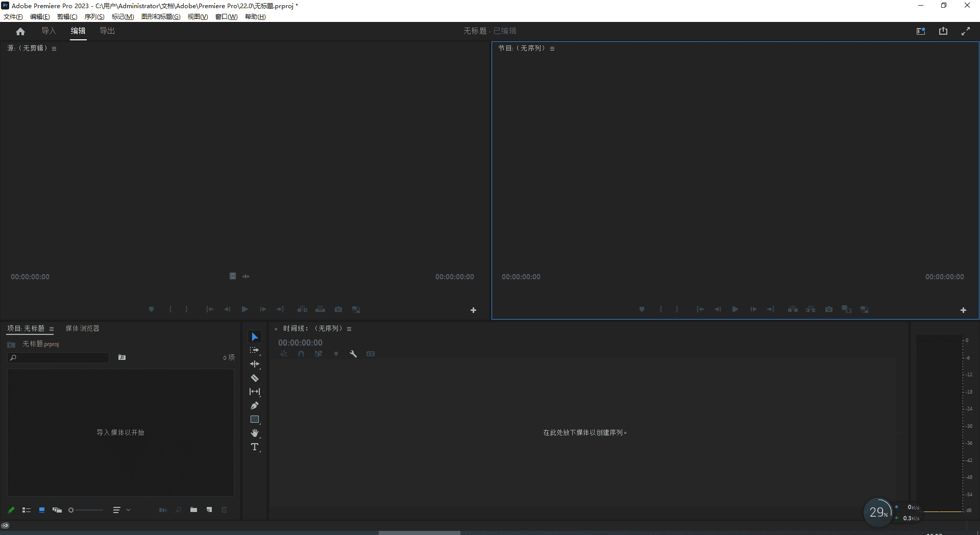The width and height of the screenshot is (980, 535).
Task: Close the timeline panel tab x
Action: pyautogui.click(x=276, y=329)
